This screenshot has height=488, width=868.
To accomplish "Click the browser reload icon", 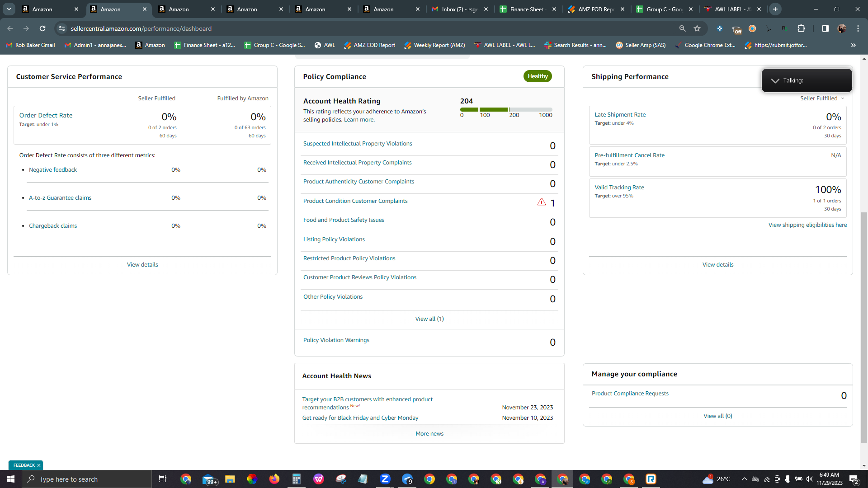I will [x=42, y=28].
